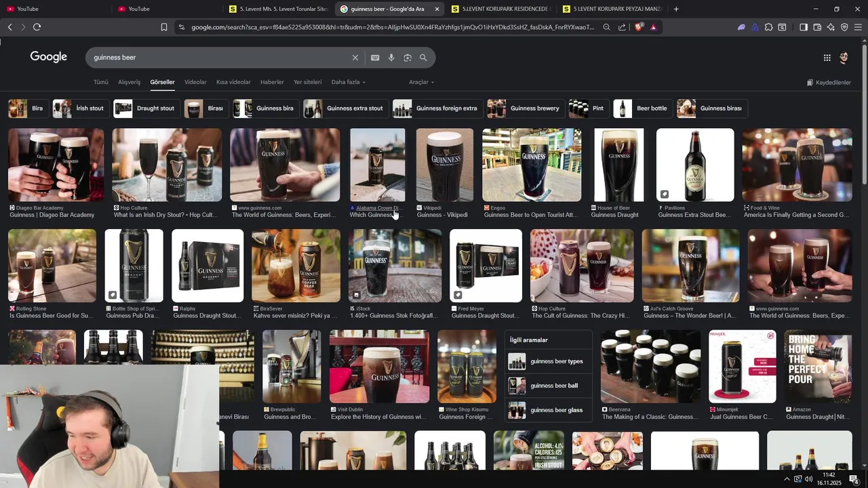The image size is (868, 488).
Task: Search by image with camera lens icon
Action: [x=408, y=58]
